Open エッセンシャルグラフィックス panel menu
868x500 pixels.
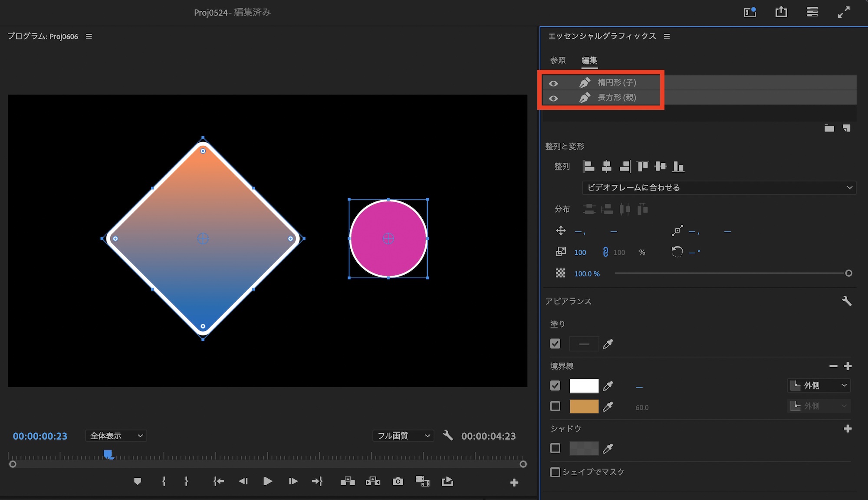(667, 37)
